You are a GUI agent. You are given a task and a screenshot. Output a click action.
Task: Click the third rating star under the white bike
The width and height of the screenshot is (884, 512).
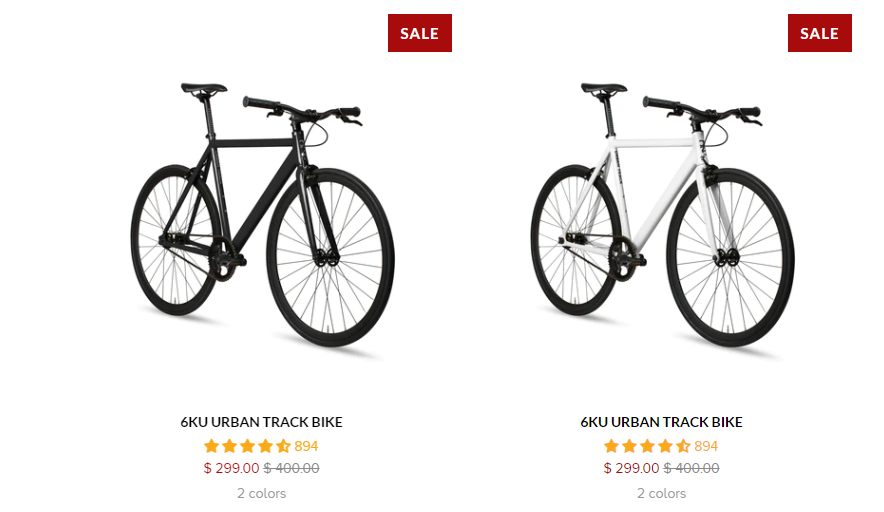click(x=647, y=446)
